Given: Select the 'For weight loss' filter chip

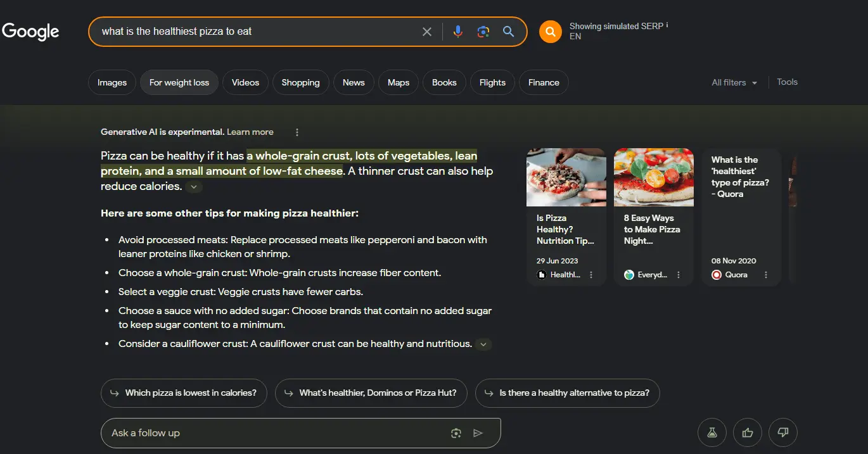Looking at the screenshot, I should coord(179,82).
